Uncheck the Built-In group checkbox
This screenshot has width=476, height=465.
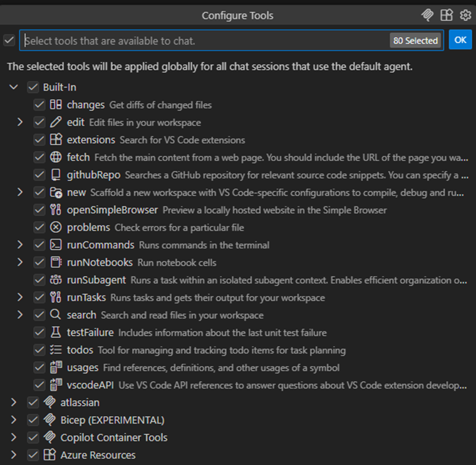coord(33,88)
